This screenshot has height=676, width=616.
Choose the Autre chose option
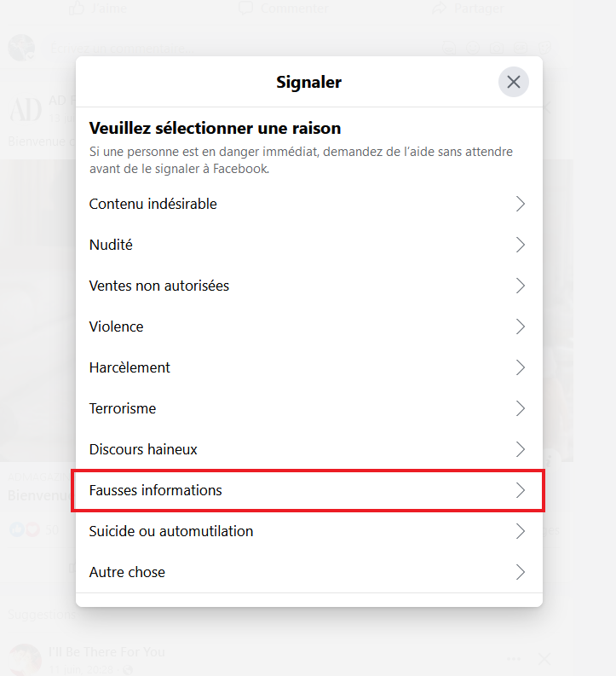click(128, 572)
